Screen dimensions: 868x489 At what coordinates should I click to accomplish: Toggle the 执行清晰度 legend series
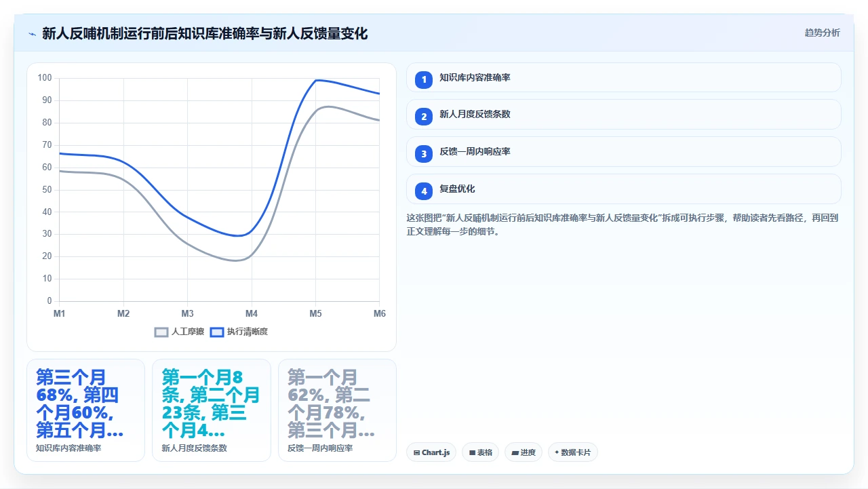tap(239, 332)
